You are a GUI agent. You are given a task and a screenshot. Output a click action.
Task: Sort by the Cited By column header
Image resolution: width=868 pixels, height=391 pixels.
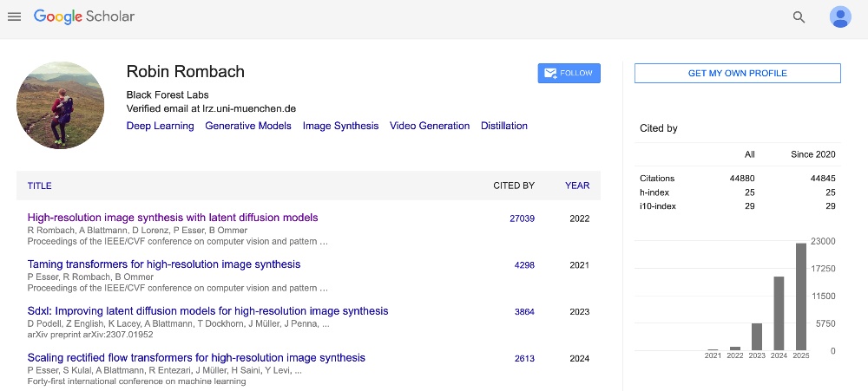coord(514,186)
